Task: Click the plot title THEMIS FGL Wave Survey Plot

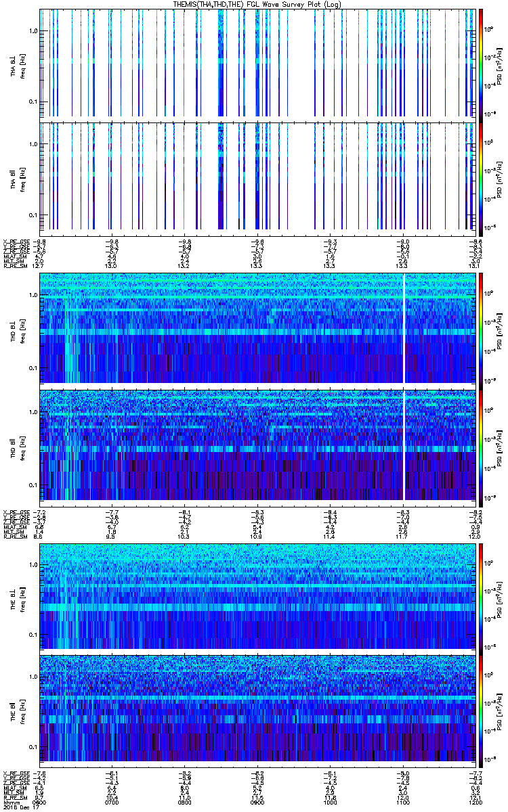Action: (258, 4)
